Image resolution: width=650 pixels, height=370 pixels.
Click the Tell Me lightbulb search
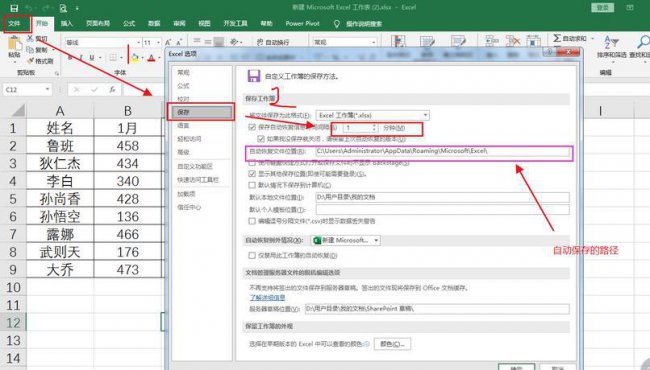pyautogui.click(x=337, y=24)
